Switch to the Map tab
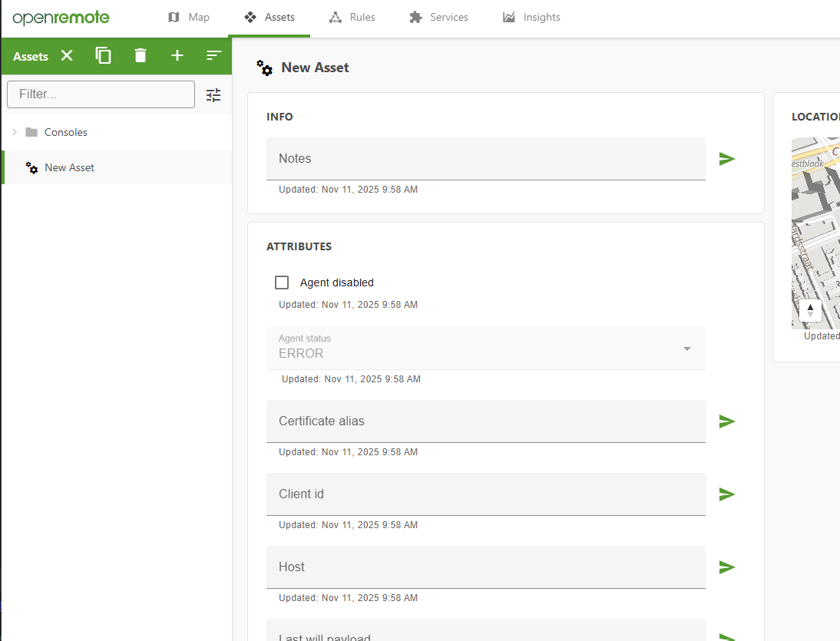Viewport: 840px width, 641px height. pyautogui.click(x=189, y=17)
